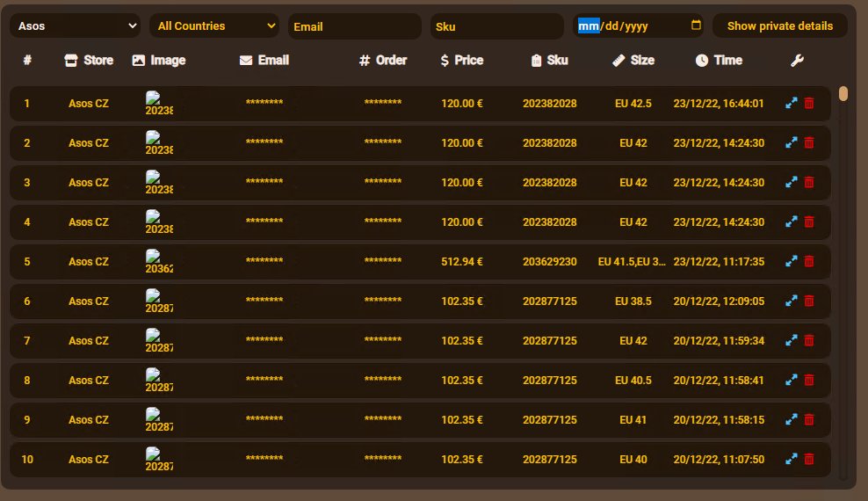Delete row 3 order with trash icon
Image resolution: width=868 pixels, height=501 pixels.
pyautogui.click(x=809, y=182)
